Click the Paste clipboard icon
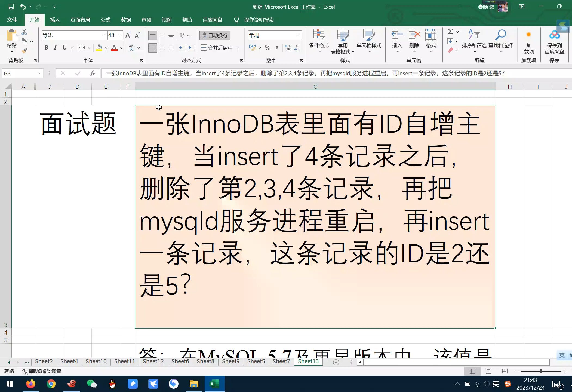This screenshot has width=572, height=392. click(12, 35)
